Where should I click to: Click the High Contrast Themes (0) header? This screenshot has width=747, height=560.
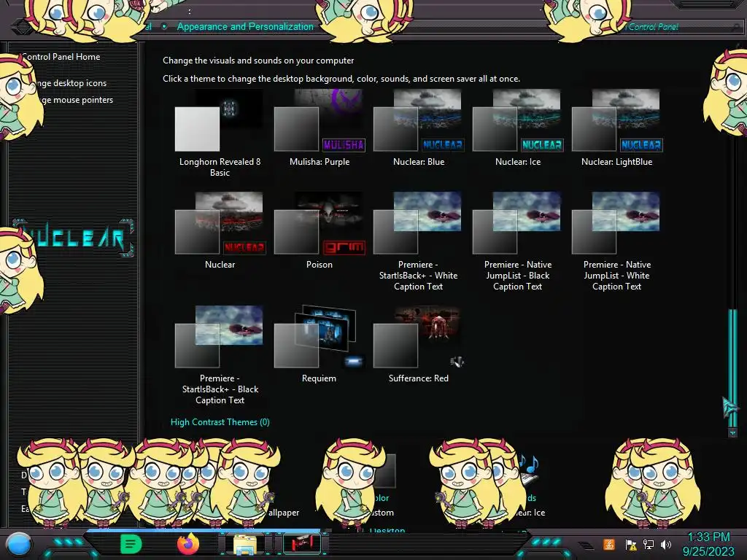click(220, 422)
